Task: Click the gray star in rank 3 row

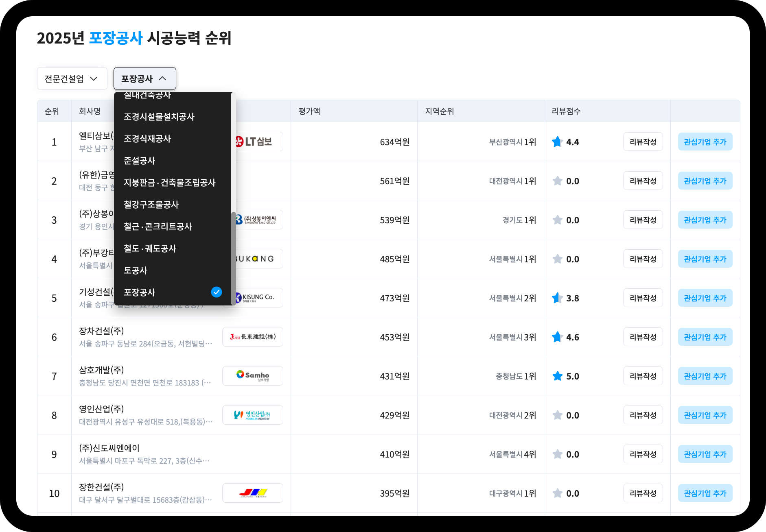Action: coord(557,220)
